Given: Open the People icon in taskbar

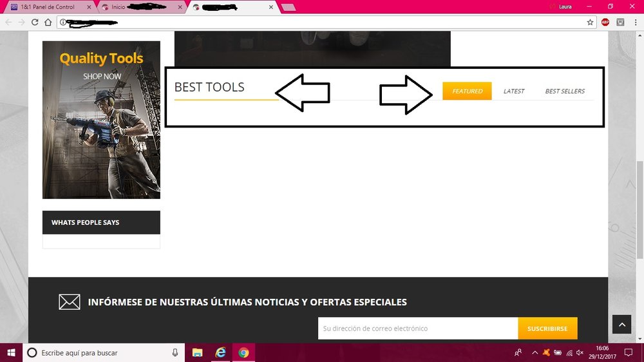Looking at the screenshot, I should coord(518,352).
